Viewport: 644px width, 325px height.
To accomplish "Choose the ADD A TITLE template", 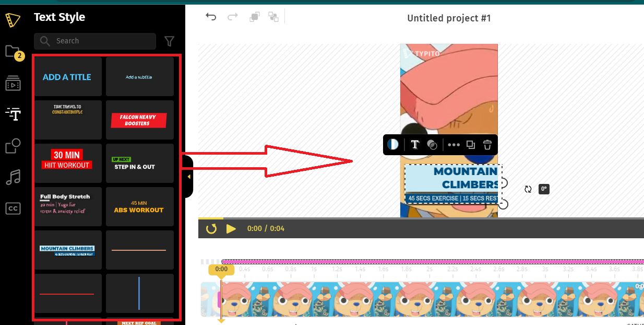I will [68, 77].
